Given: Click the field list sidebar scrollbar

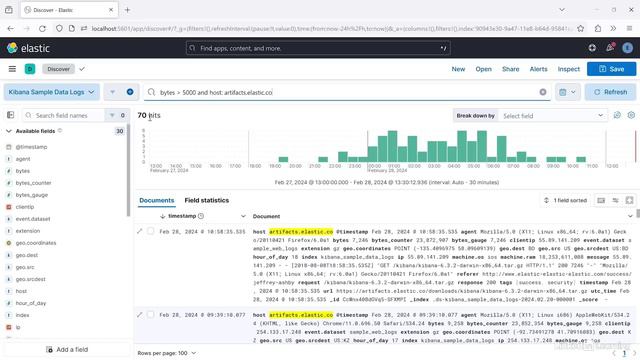Looking at the screenshot, I should pyautogui.click(x=129, y=171).
